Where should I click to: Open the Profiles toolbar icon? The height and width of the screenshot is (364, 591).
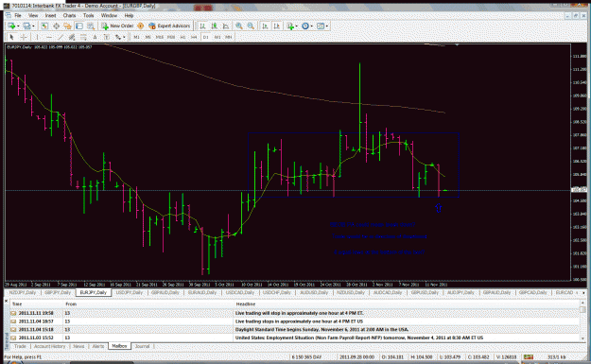pyautogui.click(x=26, y=26)
